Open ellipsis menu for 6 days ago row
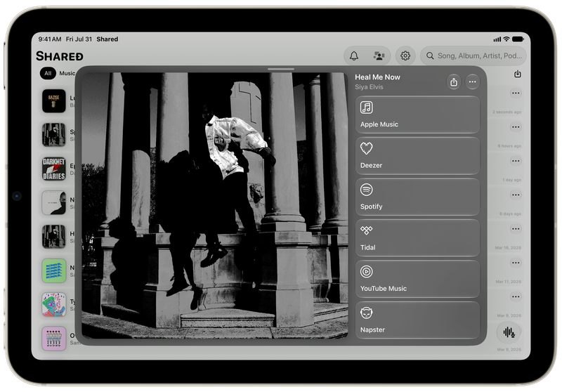The image size is (562, 392). pyautogui.click(x=516, y=195)
